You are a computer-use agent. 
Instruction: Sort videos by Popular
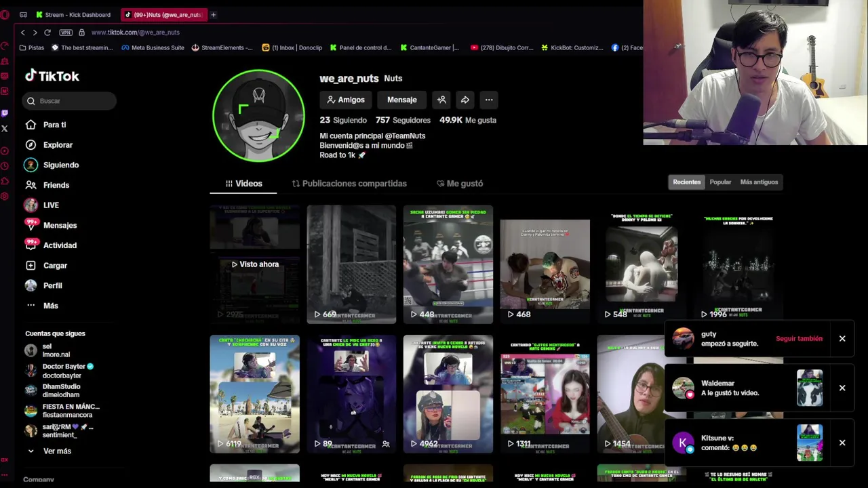pos(720,182)
